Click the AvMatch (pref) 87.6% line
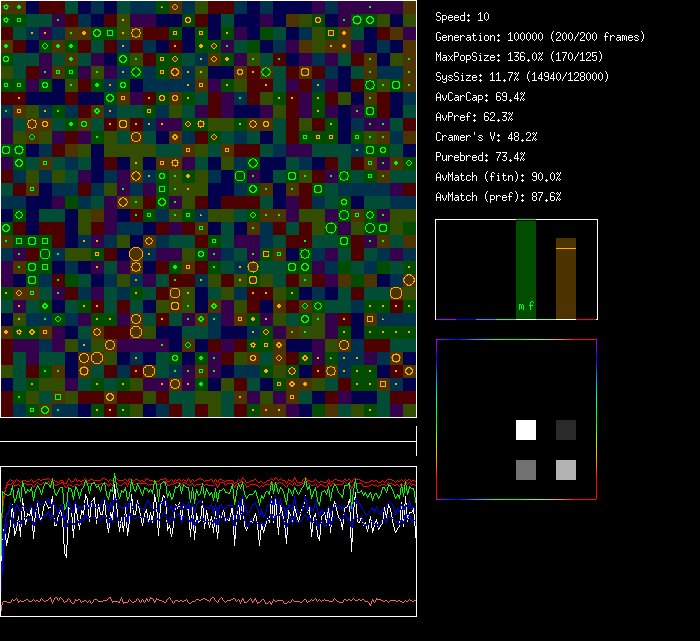 coord(498,197)
